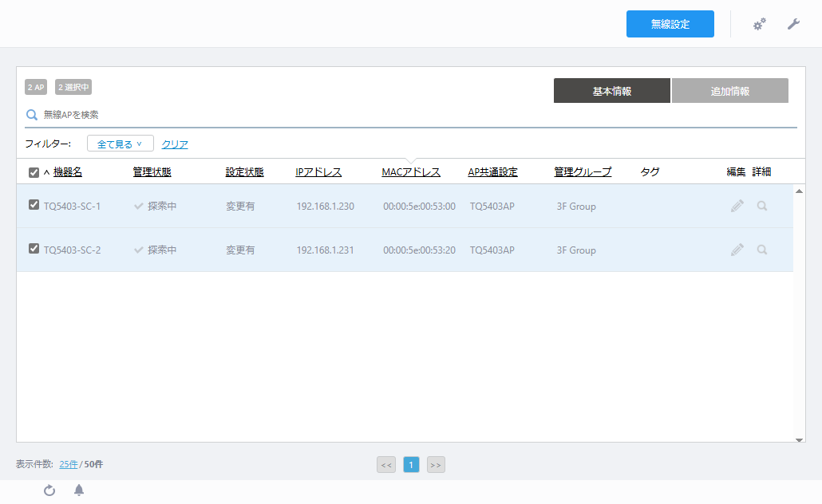The width and height of the screenshot is (822, 504).
Task: Open the gears settings icon
Action: tap(759, 24)
